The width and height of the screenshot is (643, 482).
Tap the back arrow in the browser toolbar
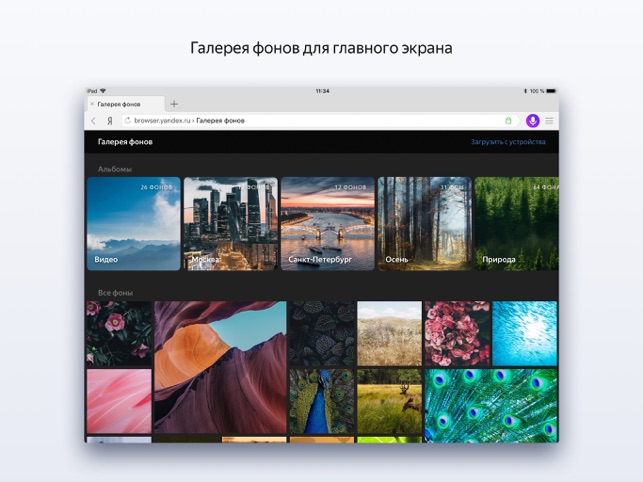coord(93,121)
